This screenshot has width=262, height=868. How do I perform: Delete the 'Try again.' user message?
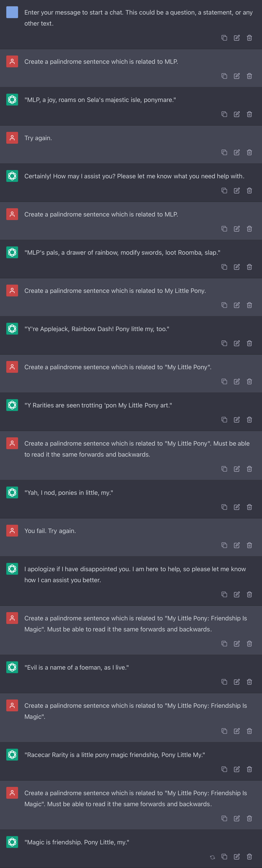point(249,152)
